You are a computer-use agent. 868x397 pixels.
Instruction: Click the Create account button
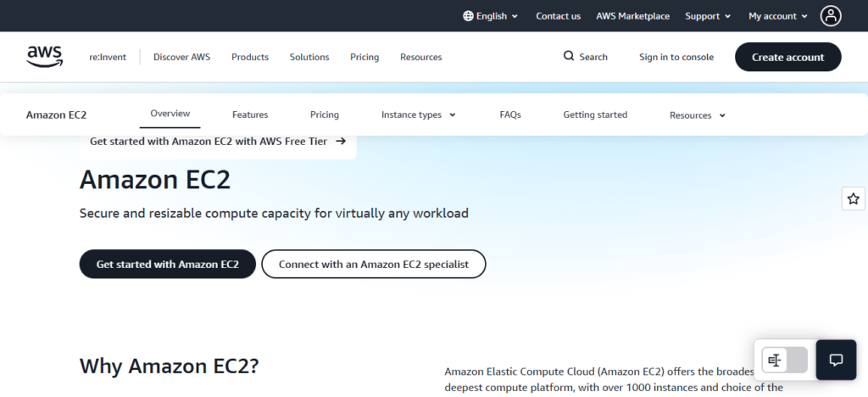coord(787,57)
